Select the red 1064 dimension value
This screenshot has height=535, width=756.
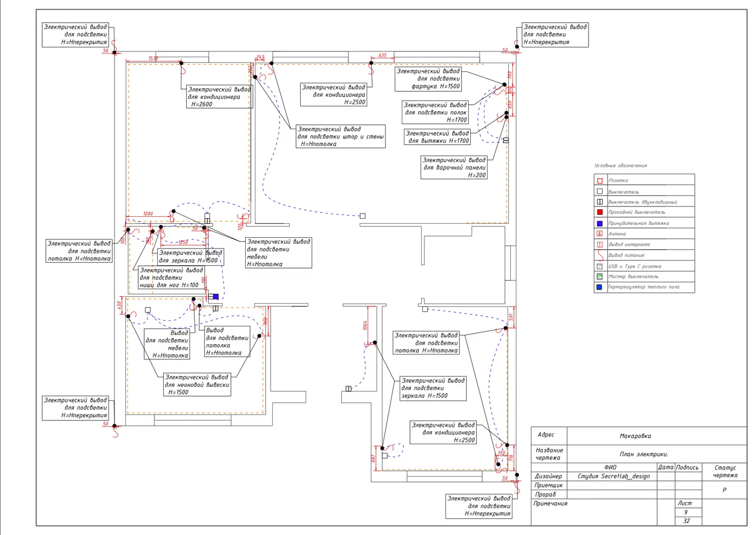[x=364, y=326]
